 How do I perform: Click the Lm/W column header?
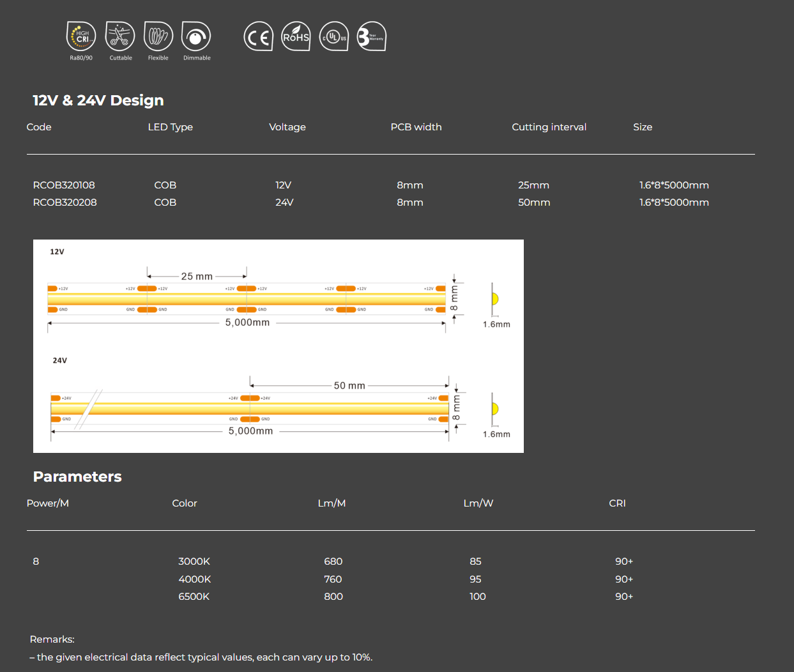point(478,503)
